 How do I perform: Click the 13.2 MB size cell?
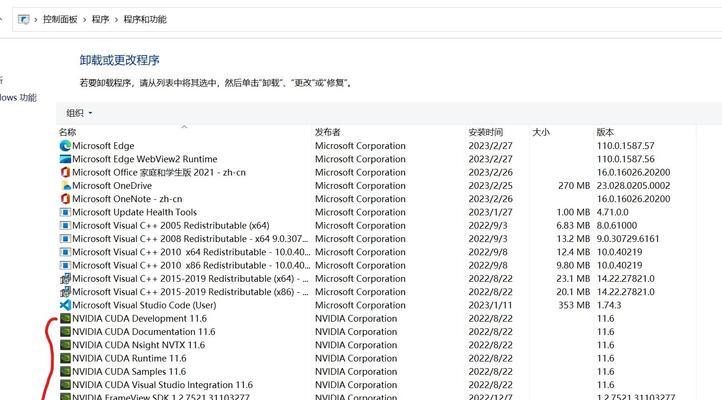click(573, 239)
